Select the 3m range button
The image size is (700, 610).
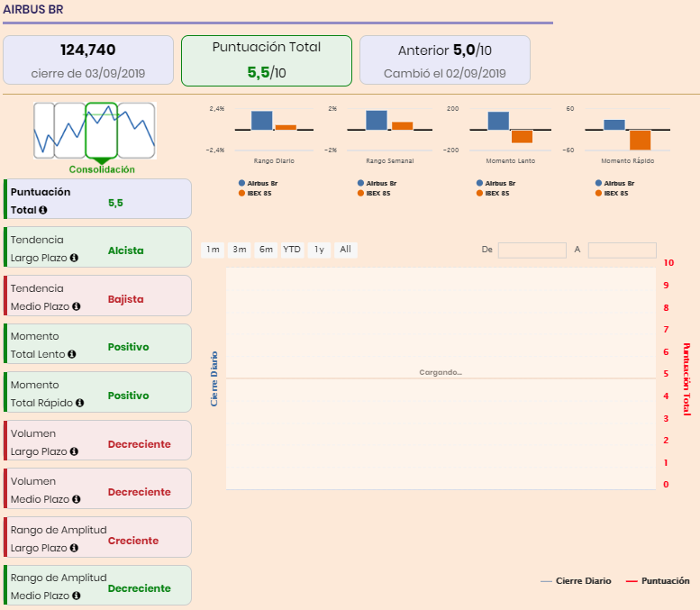(240, 250)
